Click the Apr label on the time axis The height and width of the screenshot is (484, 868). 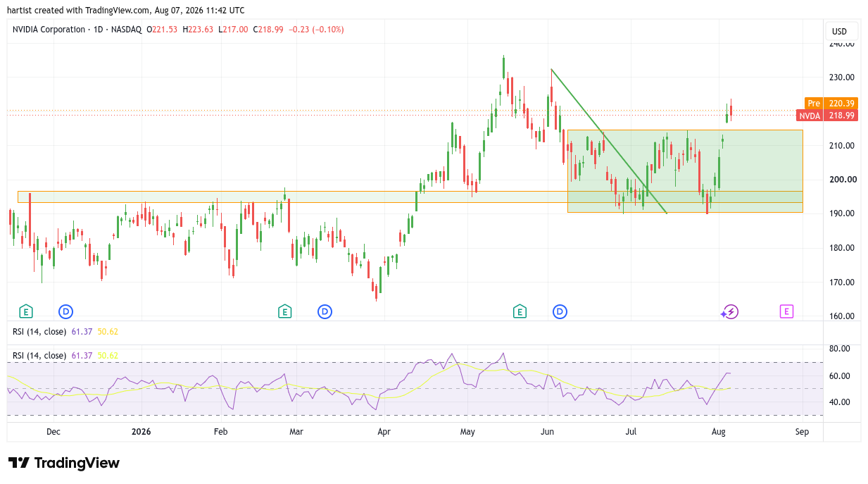pos(384,431)
